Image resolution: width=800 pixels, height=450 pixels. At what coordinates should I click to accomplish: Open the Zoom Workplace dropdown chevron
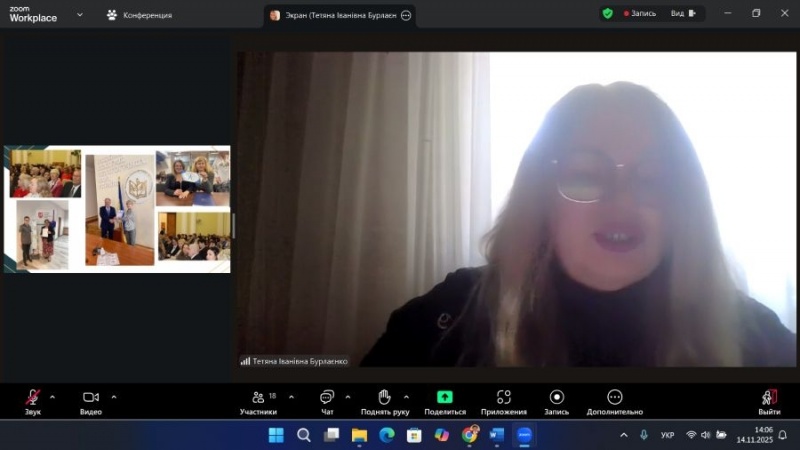(78, 18)
